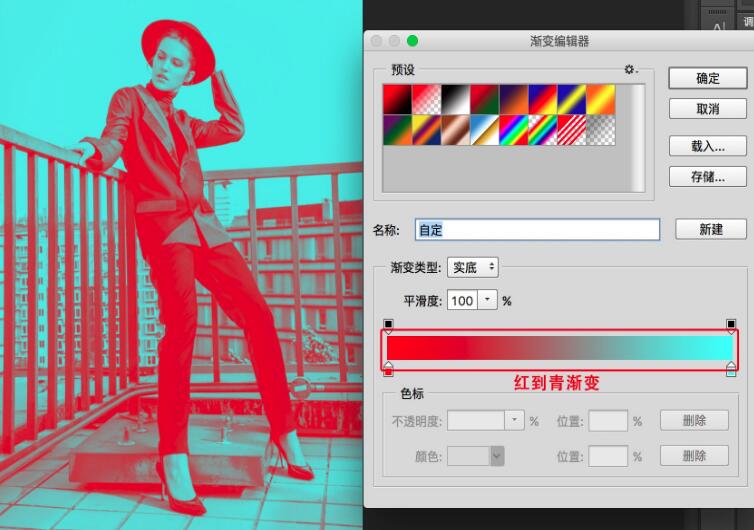Click the 取消 button
The image size is (754, 530).
708,109
